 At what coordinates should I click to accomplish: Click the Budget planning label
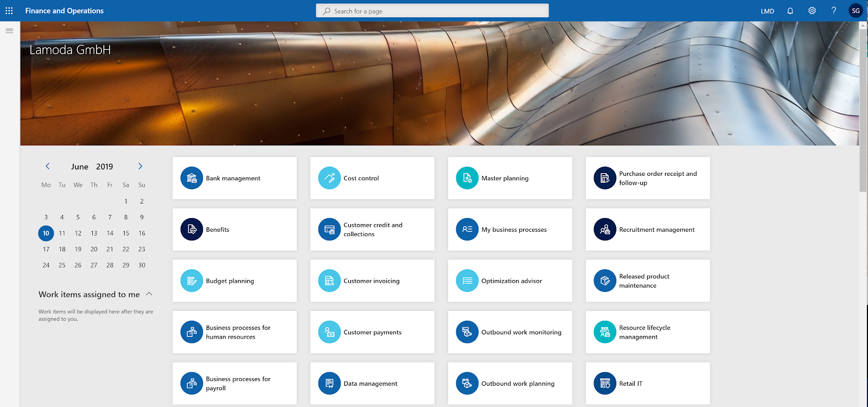tap(230, 281)
